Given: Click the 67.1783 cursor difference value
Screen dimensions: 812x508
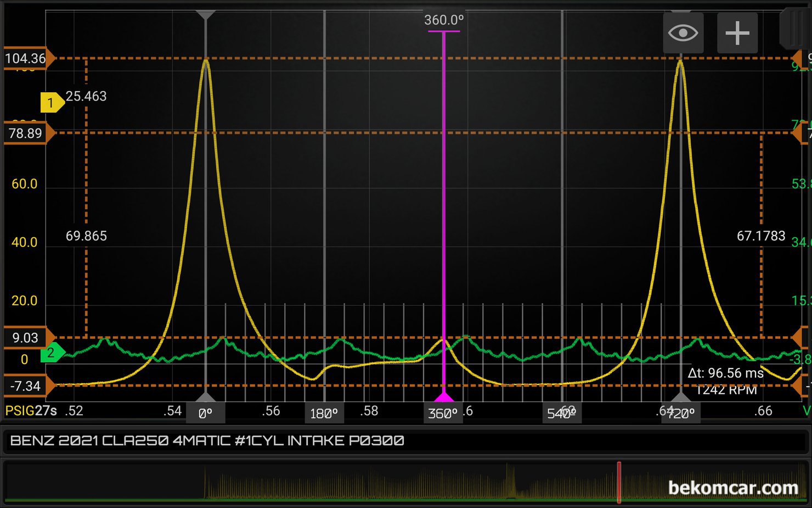Looking at the screenshot, I should point(761,236).
